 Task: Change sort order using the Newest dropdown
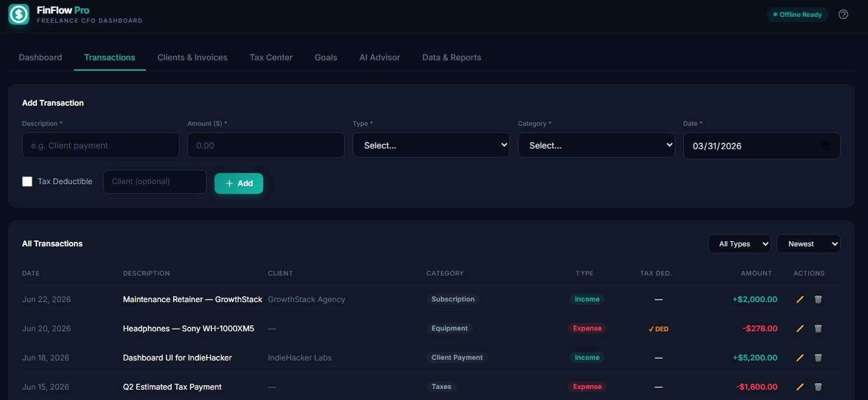click(x=808, y=243)
